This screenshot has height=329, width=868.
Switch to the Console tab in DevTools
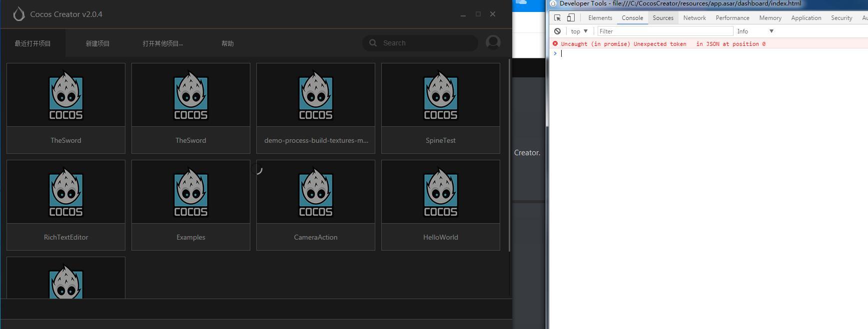pyautogui.click(x=632, y=18)
